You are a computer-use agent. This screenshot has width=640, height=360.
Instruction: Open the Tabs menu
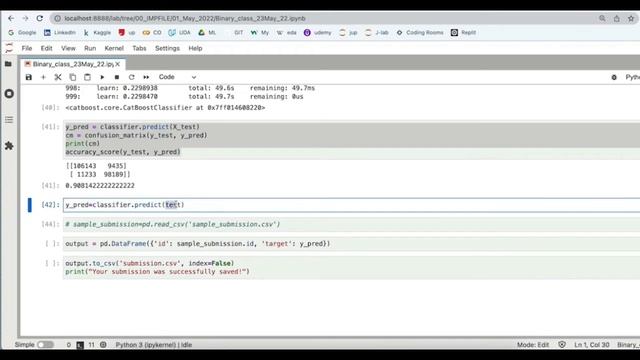pyautogui.click(x=139, y=48)
